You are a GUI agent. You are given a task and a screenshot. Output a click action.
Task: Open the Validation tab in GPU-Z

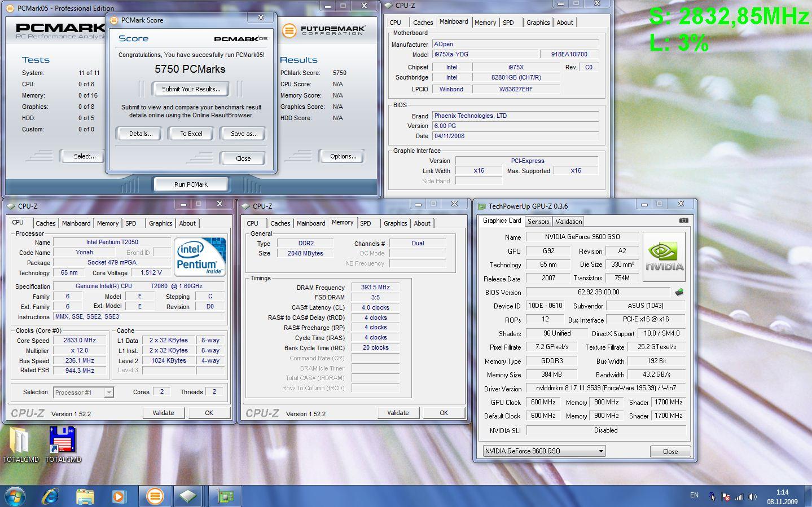click(x=568, y=222)
